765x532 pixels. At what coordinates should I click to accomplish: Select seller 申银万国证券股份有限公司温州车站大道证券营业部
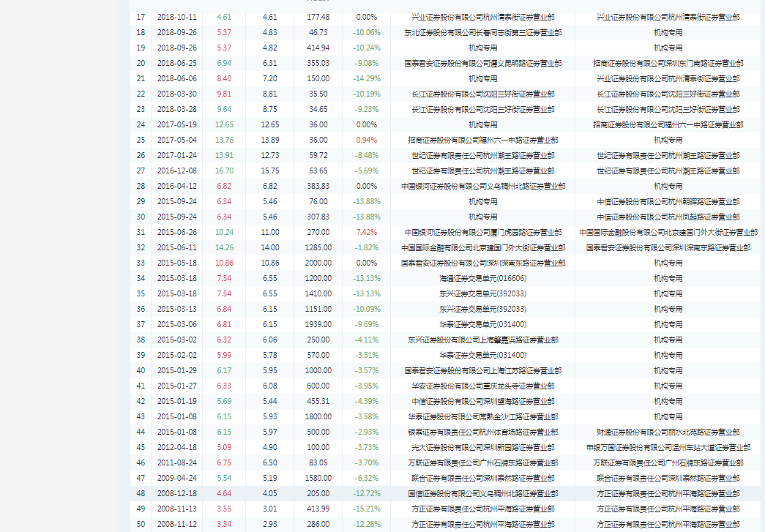pyautogui.click(x=668, y=447)
